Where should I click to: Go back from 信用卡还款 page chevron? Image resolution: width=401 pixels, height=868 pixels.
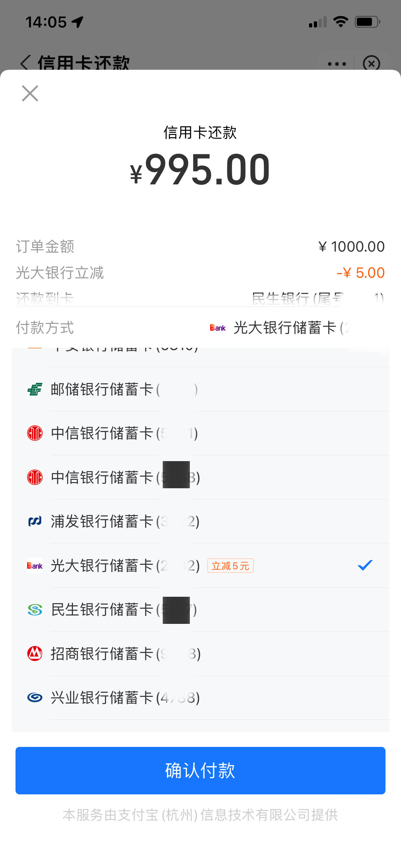(25, 63)
